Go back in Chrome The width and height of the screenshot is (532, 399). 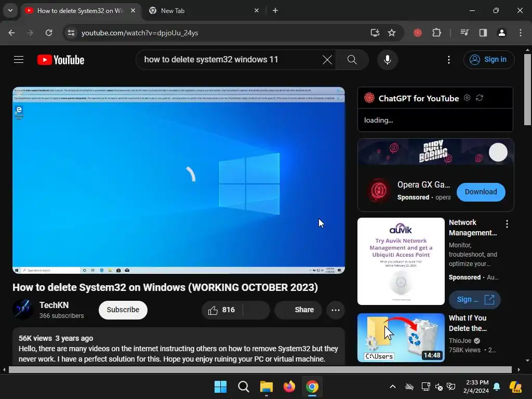point(11,33)
